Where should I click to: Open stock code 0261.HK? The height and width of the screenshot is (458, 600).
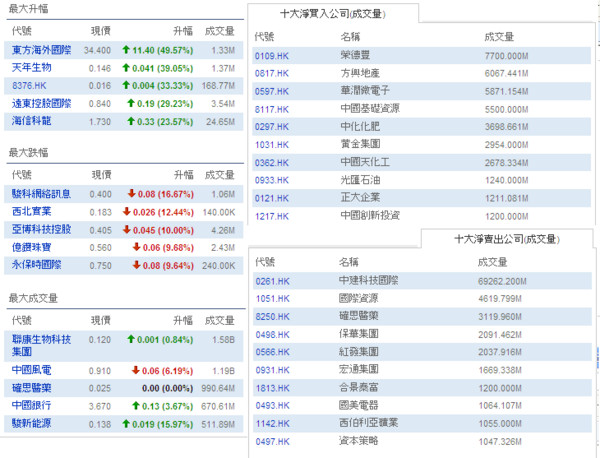[272, 281]
